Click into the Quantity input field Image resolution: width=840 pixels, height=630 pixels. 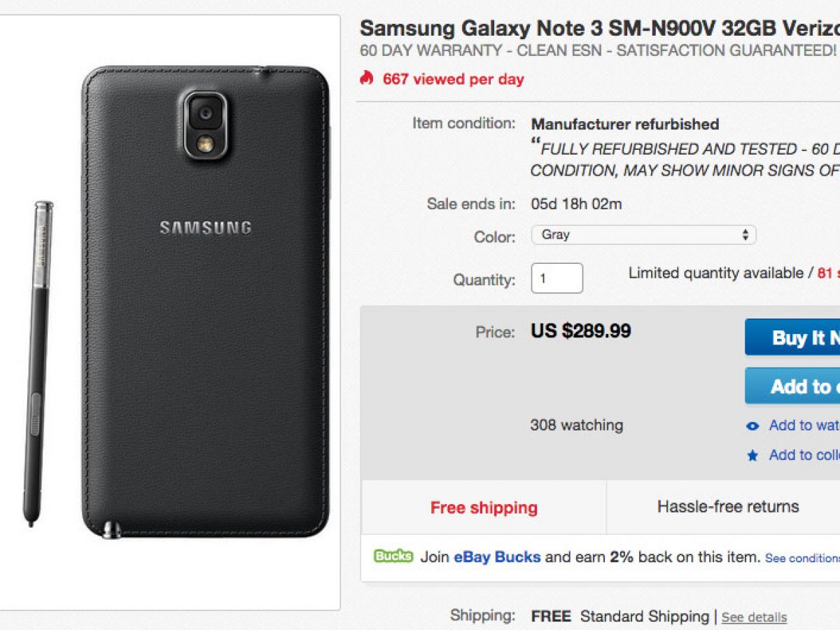pyautogui.click(x=556, y=279)
